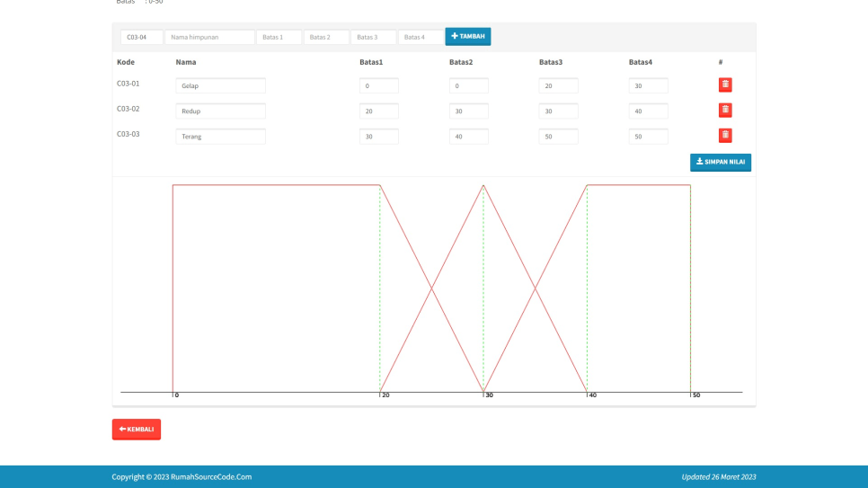This screenshot has height=488, width=868.
Task: Select Batas3 value for Gelap row
Action: pos(558,86)
